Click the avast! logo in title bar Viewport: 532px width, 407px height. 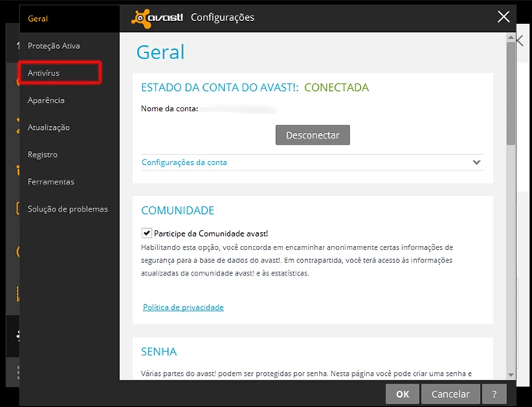(x=157, y=19)
